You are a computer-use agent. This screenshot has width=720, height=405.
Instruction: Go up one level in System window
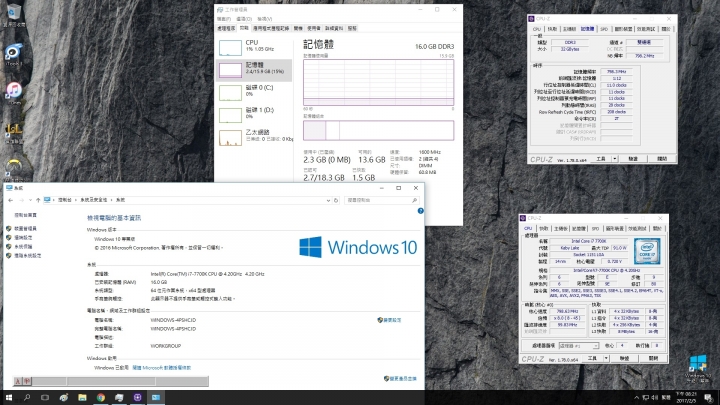[38, 200]
